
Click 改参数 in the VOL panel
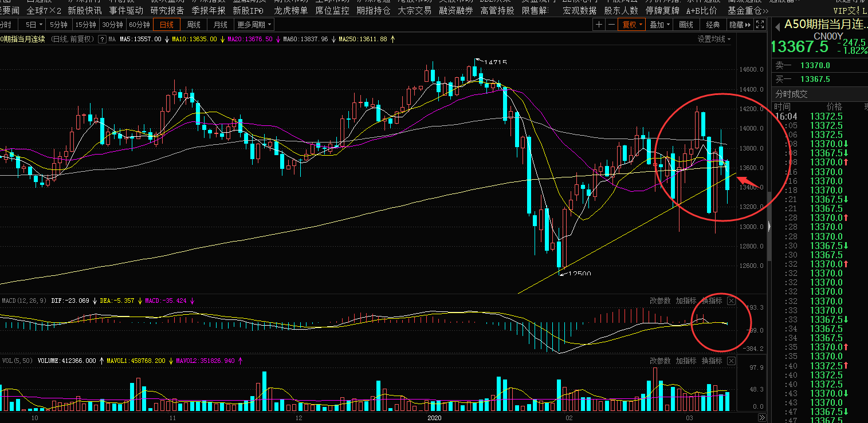[660, 361]
